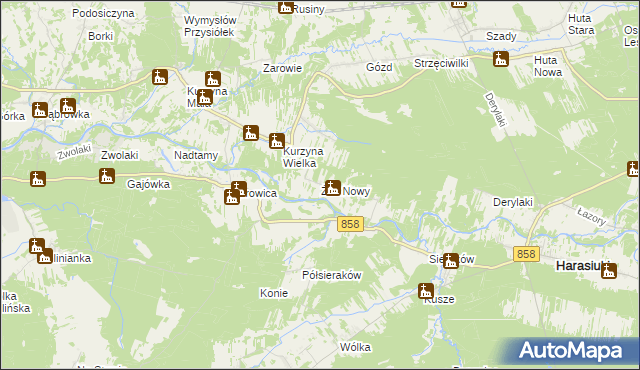Viewport: 640px width, 370px height.
Task: Select the church icon next to Harasiuki
Action: 609,271
